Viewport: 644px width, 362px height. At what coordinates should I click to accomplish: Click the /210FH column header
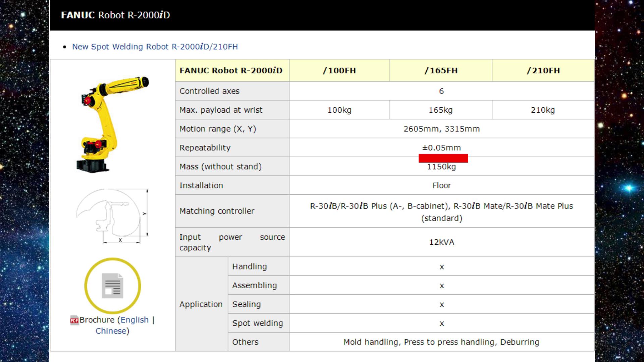[543, 70]
